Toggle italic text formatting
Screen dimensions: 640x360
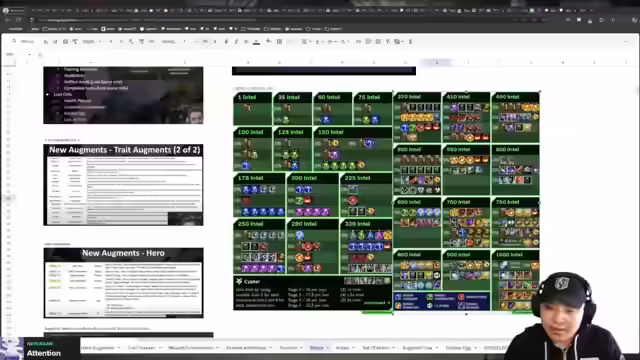(x=236, y=42)
